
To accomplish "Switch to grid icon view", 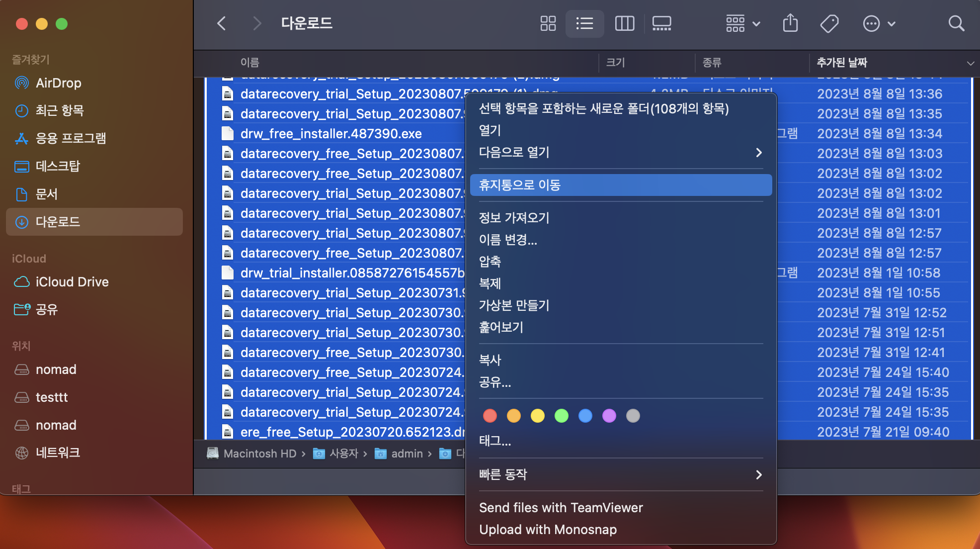I will pyautogui.click(x=548, y=23).
